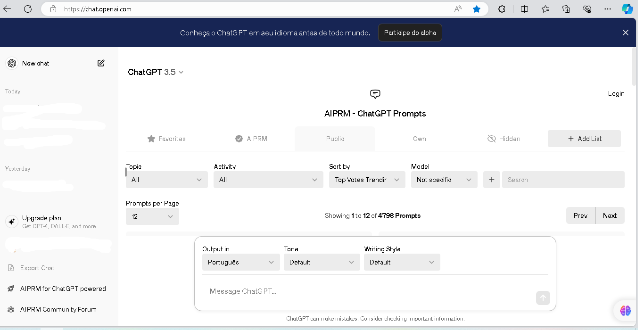Switch to the AIPRM verified tab
The height and width of the screenshot is (330, 644).
click(x=251, y=139)
